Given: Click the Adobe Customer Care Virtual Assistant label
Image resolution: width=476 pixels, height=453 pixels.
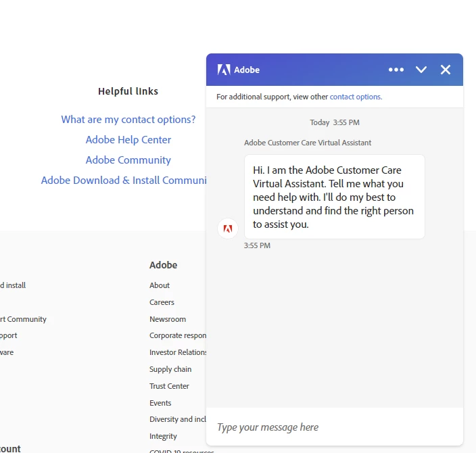Looking at the screenshot, I should pos(308,143).
